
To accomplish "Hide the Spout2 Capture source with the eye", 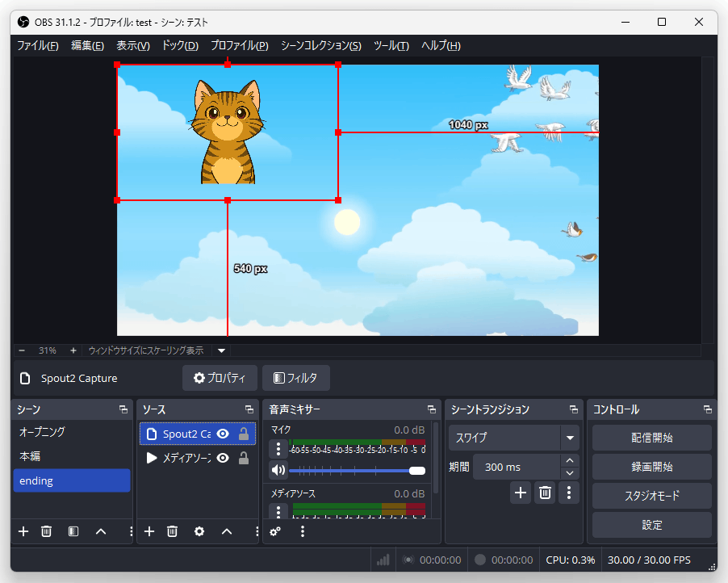I will coord(223,434).
